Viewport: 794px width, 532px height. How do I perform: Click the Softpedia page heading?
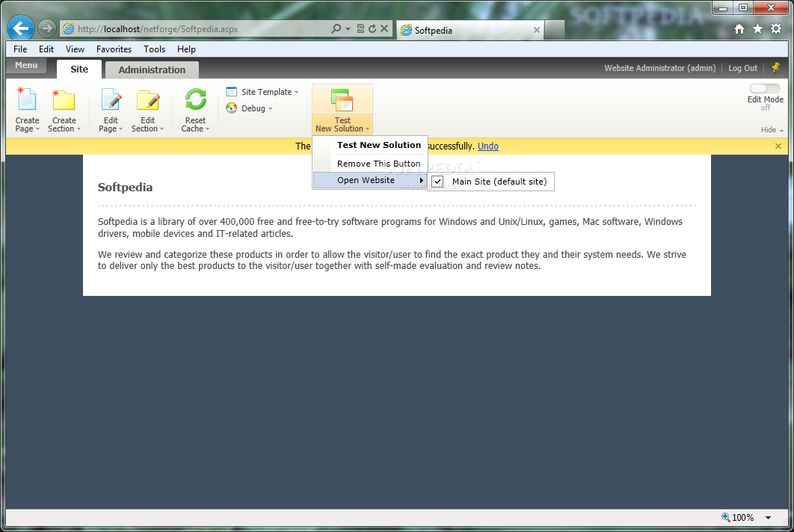pos(125,188)
